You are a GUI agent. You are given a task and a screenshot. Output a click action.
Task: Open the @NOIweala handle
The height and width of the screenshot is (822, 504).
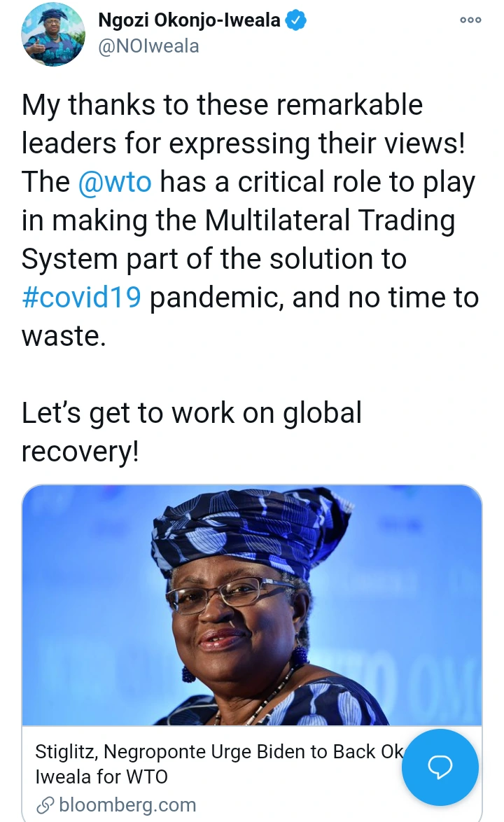click(149, 46)
